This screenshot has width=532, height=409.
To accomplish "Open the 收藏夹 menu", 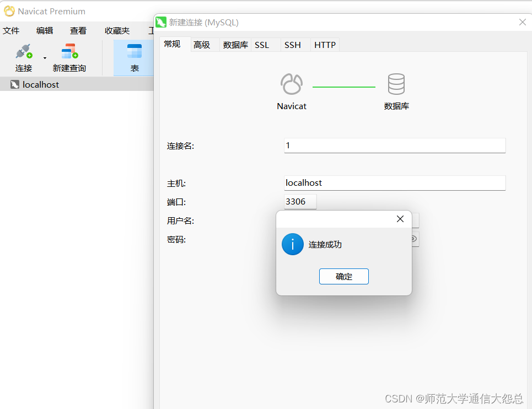I will [117, 30].
